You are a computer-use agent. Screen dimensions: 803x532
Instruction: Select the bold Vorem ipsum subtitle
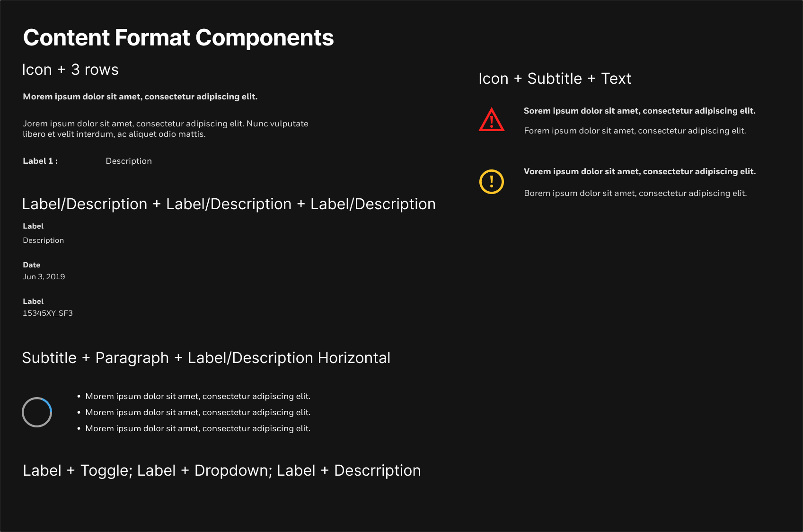pos(639,171)
